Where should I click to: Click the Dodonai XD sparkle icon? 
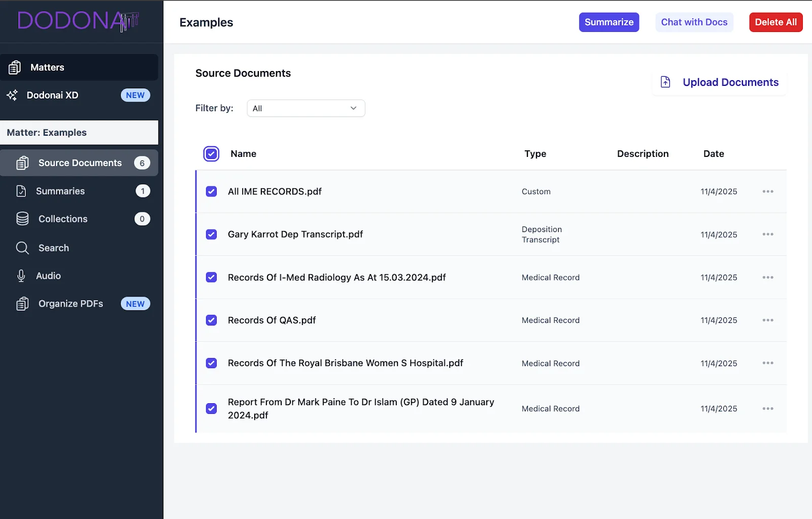coord(12,95)
